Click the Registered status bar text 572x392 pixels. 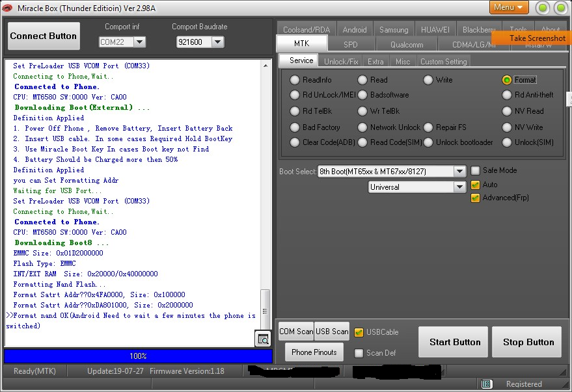(524, 384)
